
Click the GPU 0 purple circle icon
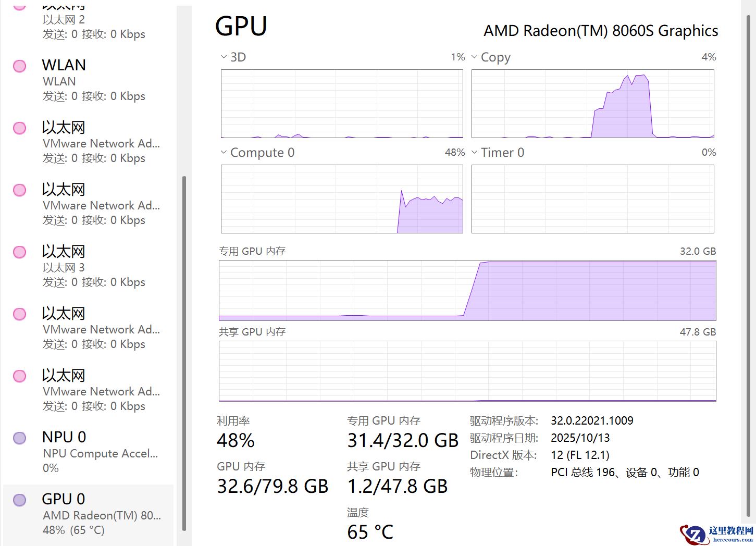pos(20,500)
